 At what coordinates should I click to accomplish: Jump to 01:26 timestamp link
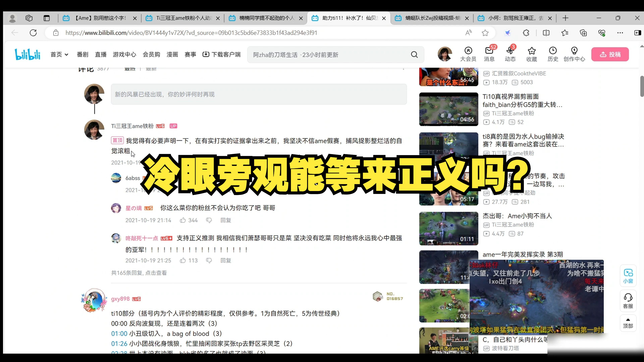pyautogui.click(x=119, y=344)
